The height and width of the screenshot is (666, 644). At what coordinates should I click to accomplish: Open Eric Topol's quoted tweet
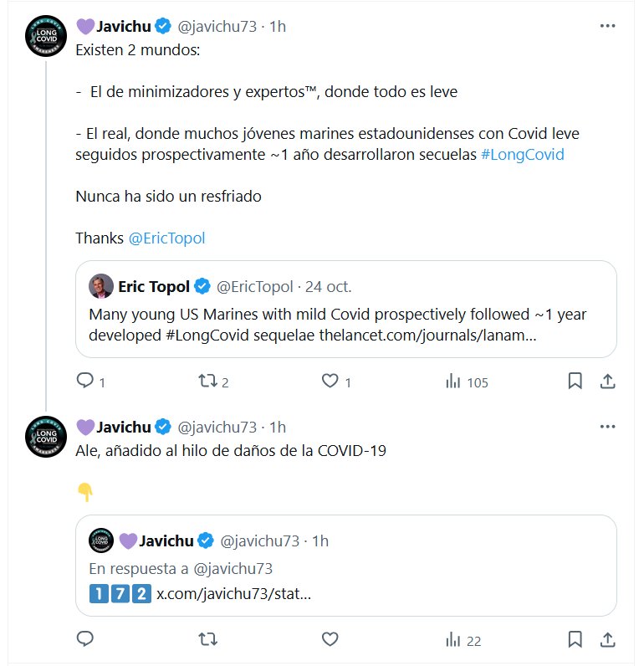pos(345,325)
